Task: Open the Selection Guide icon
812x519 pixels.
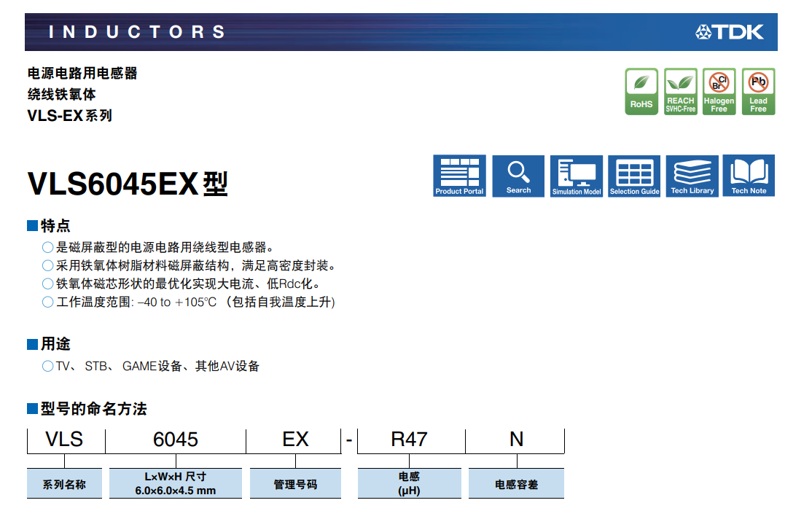Action: (x=634, y=176)
